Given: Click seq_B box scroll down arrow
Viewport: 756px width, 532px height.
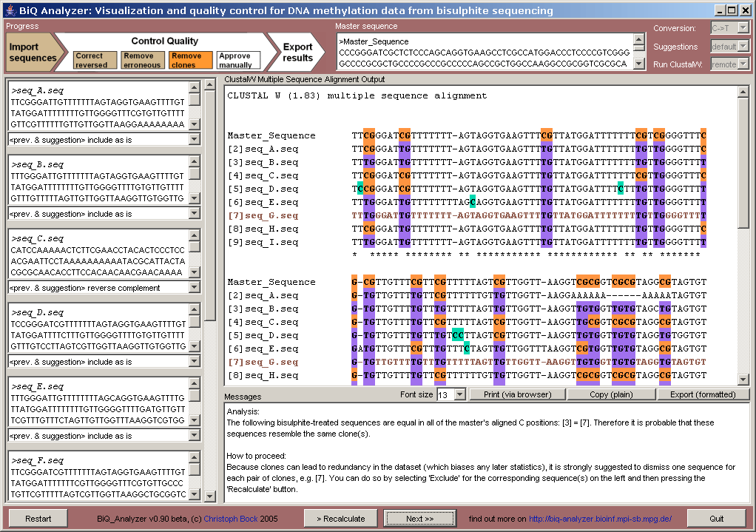Looking at the screenshot, I should (x=195, y=198).
